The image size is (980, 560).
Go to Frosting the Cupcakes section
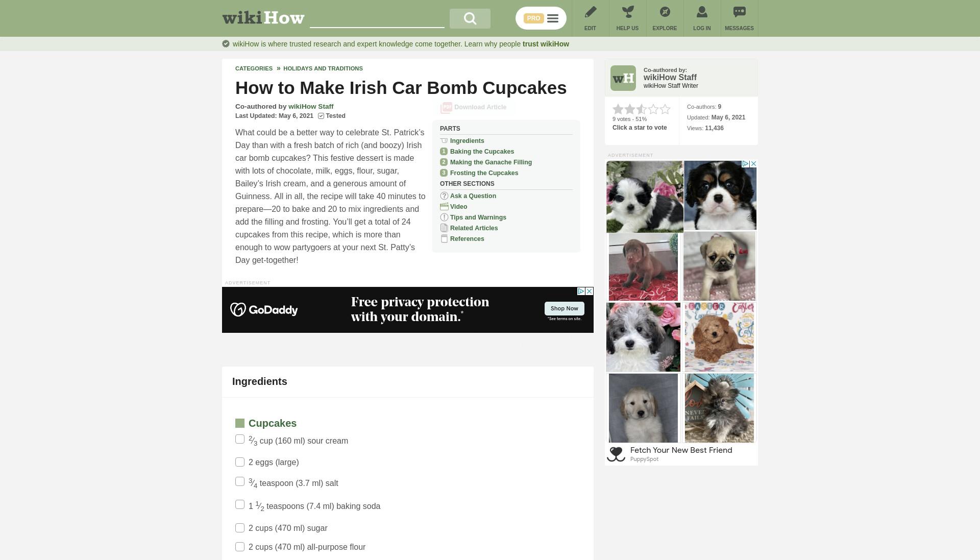[x=484, y=173]
